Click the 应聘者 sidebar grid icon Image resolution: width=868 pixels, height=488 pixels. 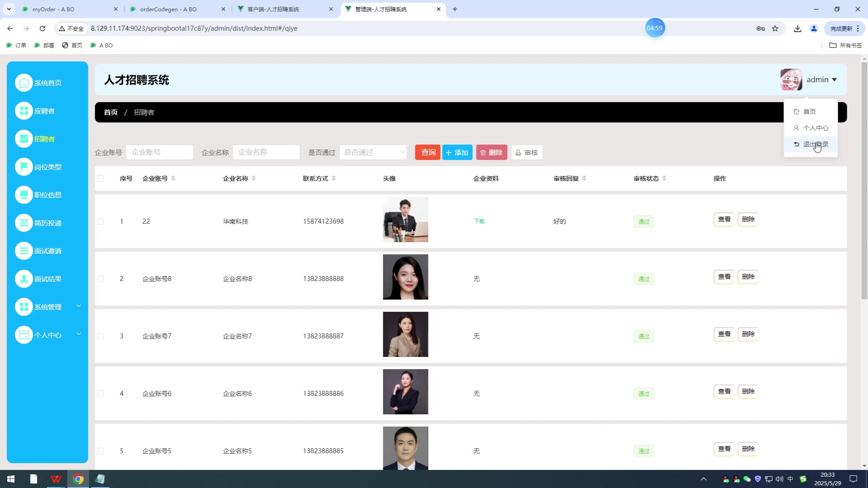click(24, 111)
